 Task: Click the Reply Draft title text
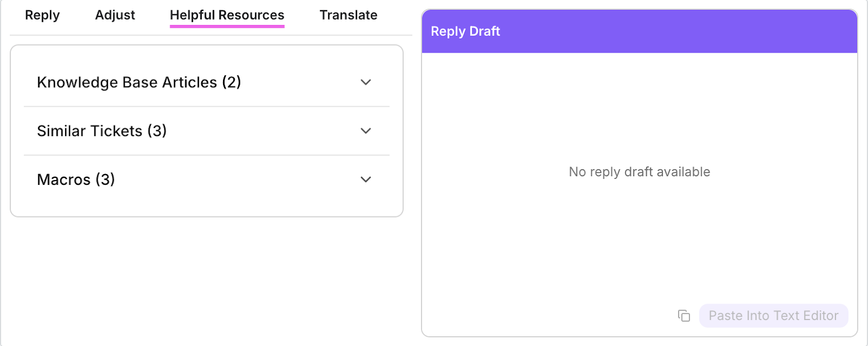[465, 31]
